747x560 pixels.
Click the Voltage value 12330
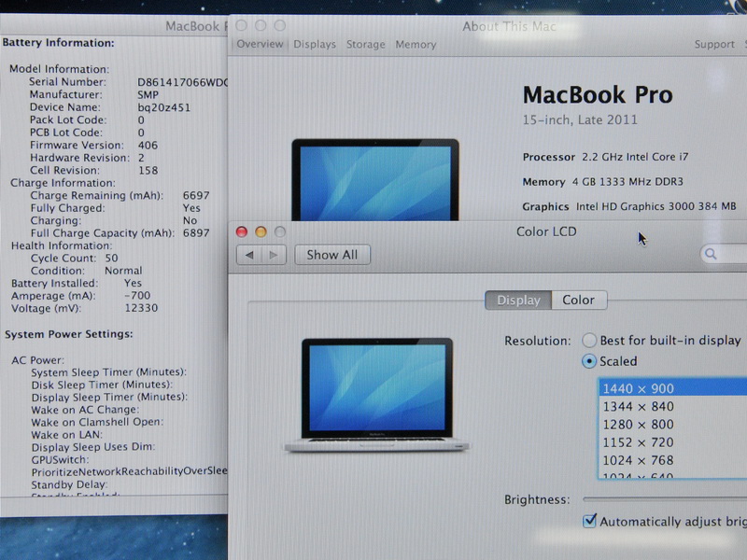(x=141, y=308)
